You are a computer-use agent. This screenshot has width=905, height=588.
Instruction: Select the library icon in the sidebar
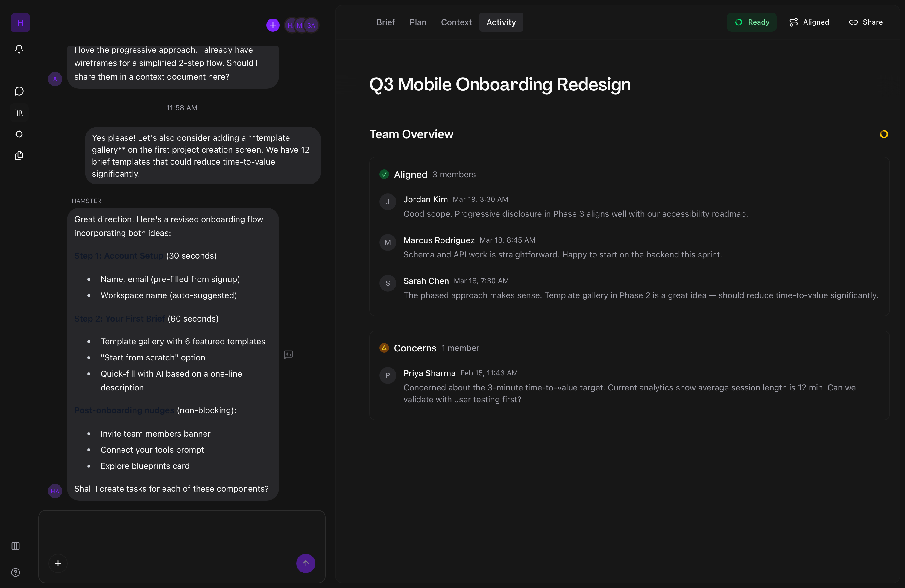pyautogui.click(x=19, y=113)
